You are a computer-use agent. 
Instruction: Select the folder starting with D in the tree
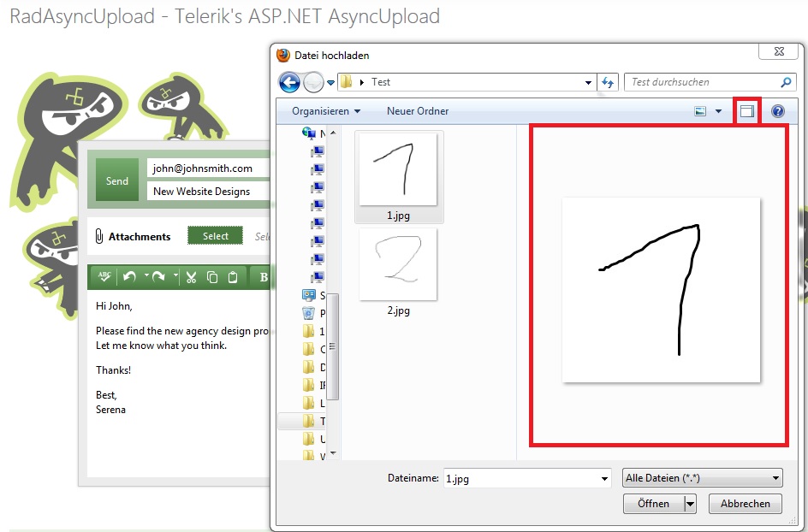[313, 367]
